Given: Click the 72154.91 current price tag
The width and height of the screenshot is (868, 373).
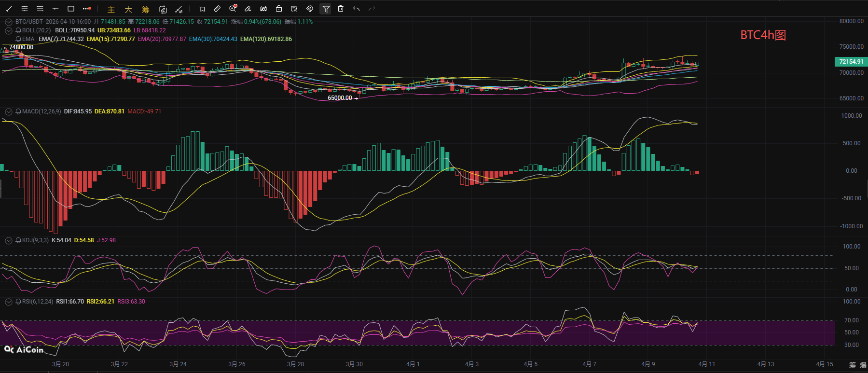Looking at the screenshot, I should tap(851, 62).
